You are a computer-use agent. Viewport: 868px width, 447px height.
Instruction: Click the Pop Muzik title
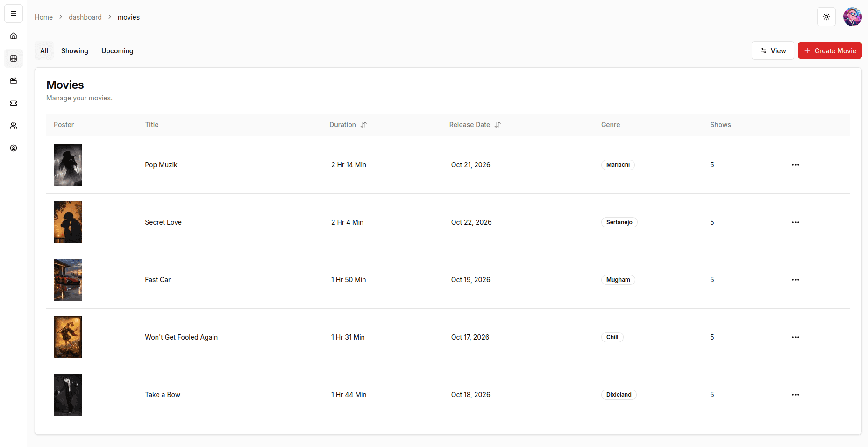[x=161, y=165]
